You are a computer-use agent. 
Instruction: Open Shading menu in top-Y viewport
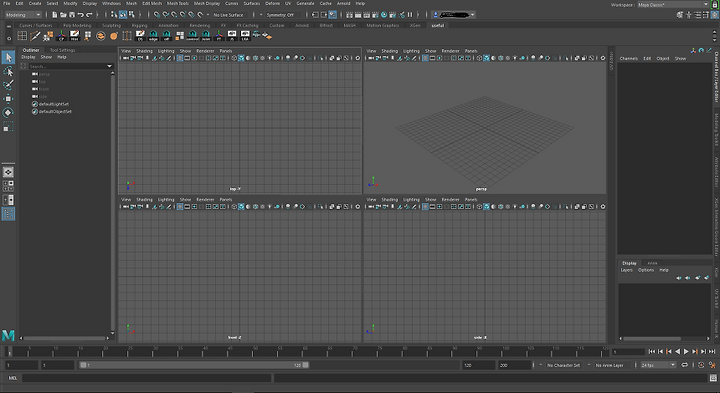pos(144,51)
